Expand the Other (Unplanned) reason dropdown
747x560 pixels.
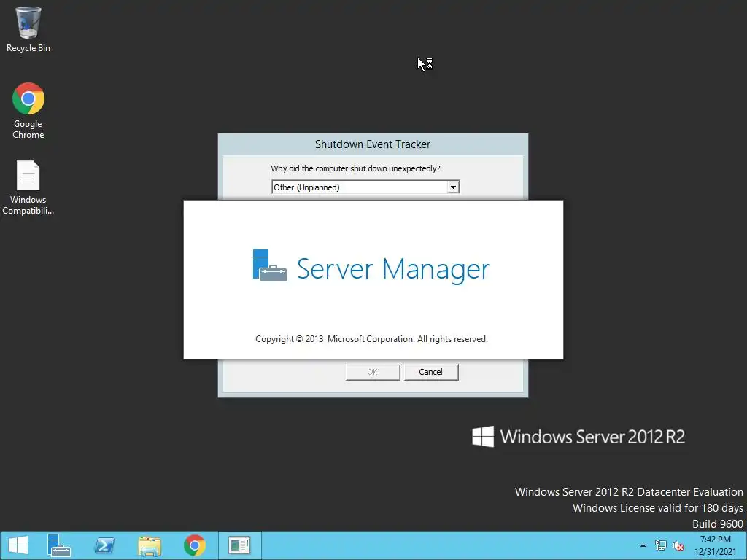tap(452, 187)
